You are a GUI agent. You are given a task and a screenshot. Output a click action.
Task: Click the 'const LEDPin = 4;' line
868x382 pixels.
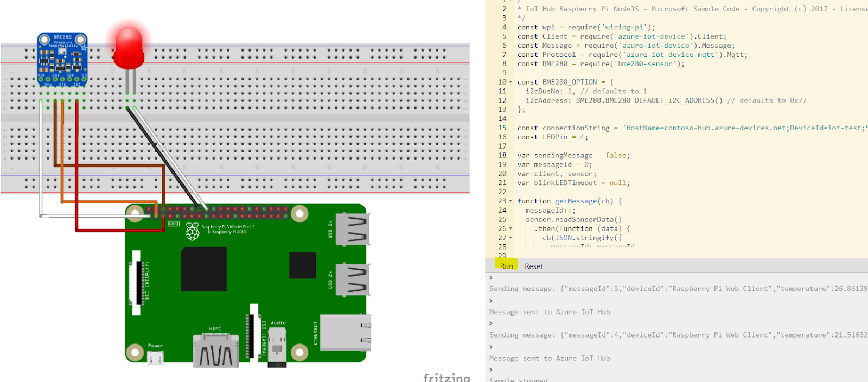click(552, 137)
